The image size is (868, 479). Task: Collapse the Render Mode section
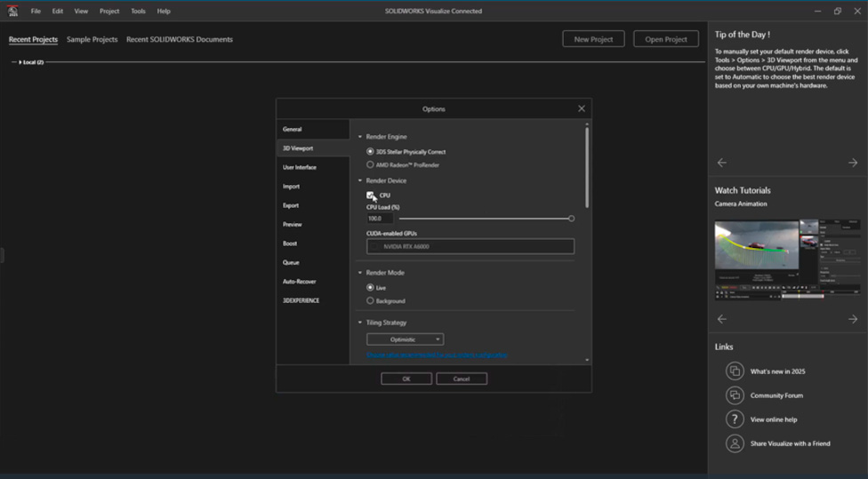tap(360, 273)
